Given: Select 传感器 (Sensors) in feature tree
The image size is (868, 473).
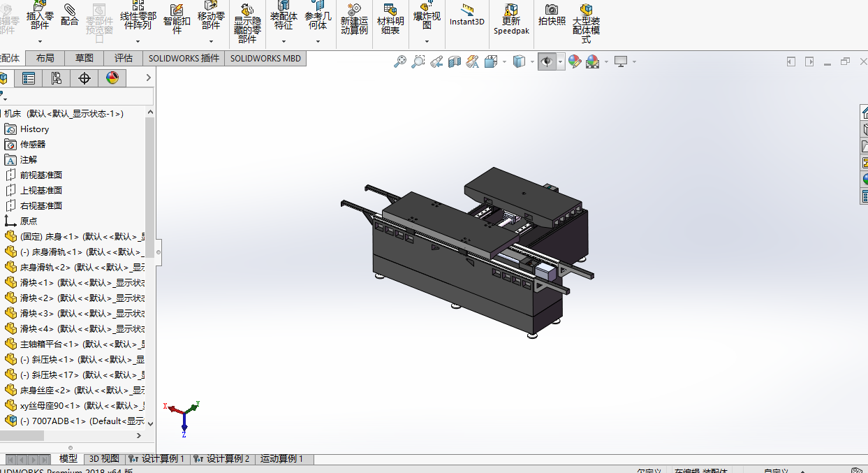Looking at the screenshot, I should [32, 145].
